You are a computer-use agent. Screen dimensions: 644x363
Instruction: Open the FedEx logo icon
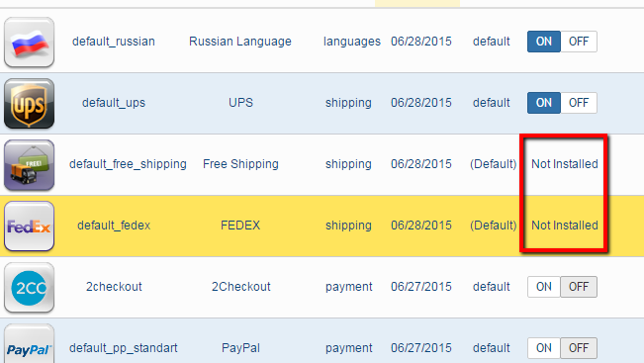click(29, 226)
